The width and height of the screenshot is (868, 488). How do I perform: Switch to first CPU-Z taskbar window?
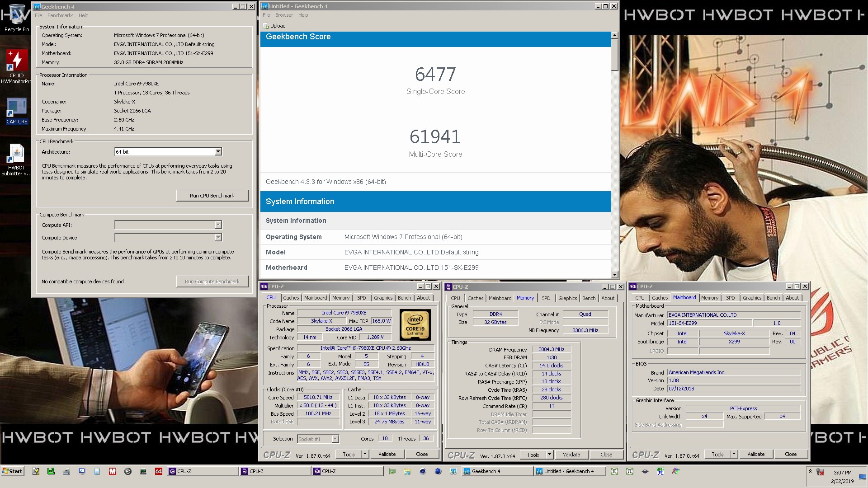(x=203, y=471)
